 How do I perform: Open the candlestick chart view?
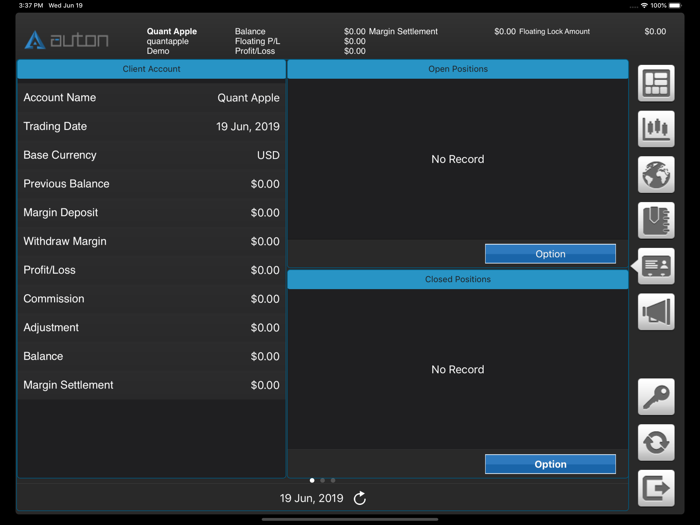click(656, 129)
